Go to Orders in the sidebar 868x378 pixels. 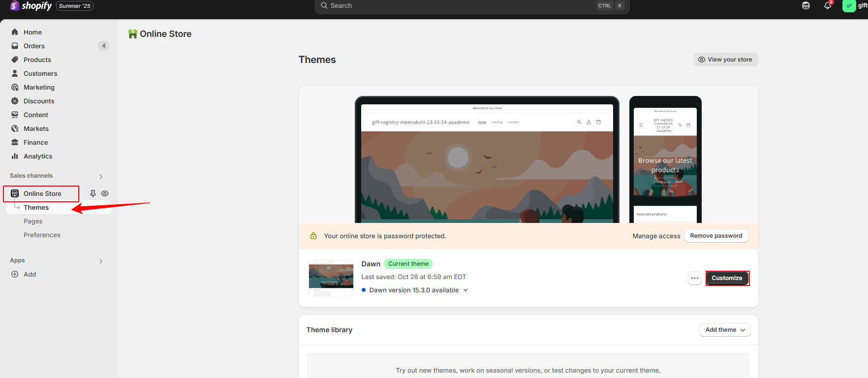34,46
